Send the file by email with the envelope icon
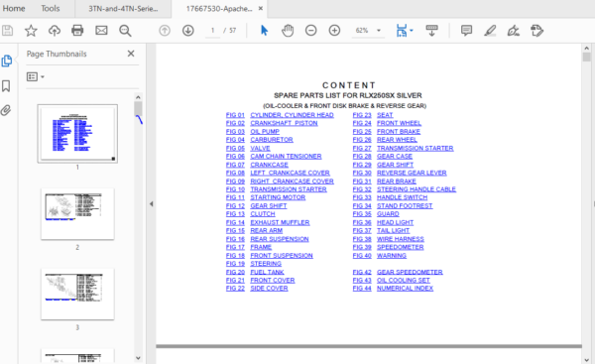 click(101, 31)
